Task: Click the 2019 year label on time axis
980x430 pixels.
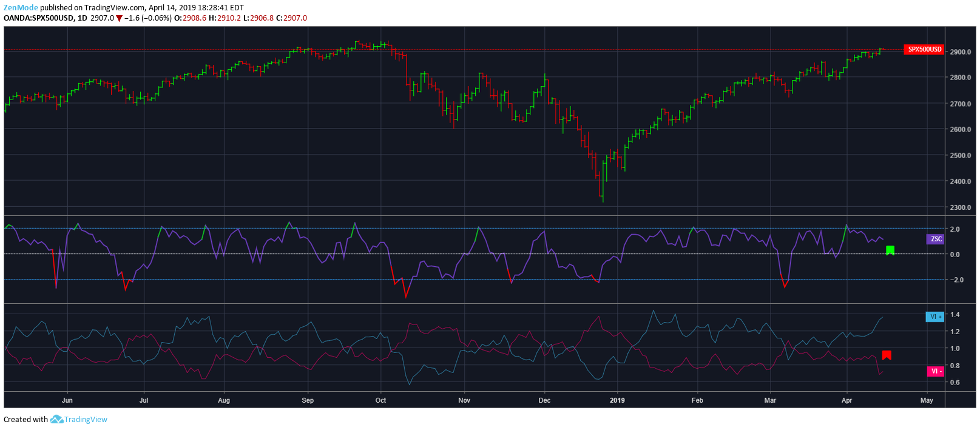Action: (617, 400)
